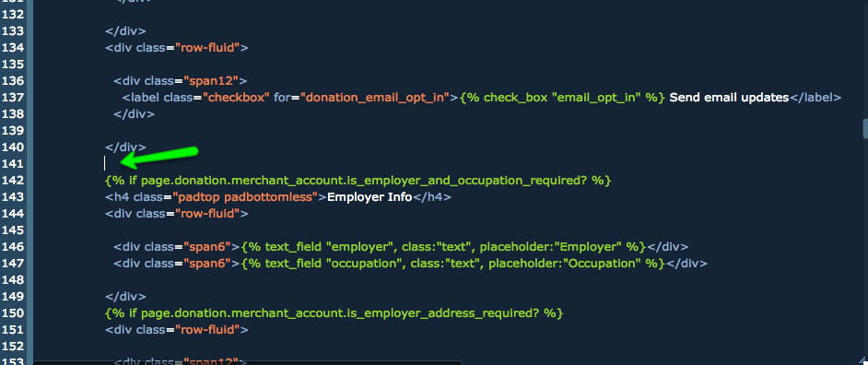Click line number 132 in the gutter

coord(13,15)
